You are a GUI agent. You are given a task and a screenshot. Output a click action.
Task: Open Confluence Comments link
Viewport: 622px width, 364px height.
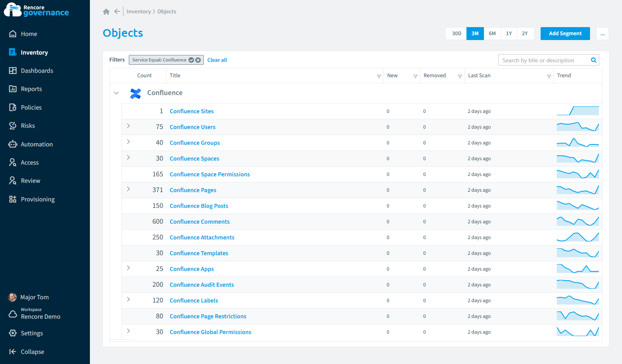coord(200,222)
